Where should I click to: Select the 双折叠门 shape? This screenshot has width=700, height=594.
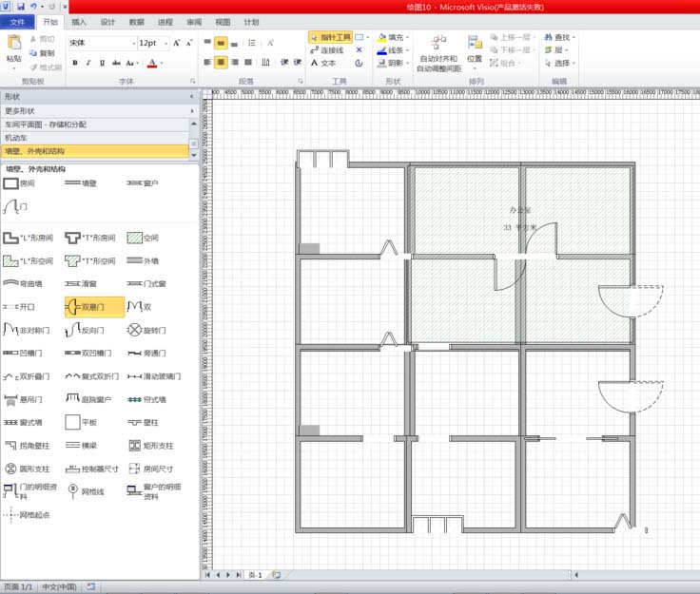pyautogui.click(x=27, y=376)
